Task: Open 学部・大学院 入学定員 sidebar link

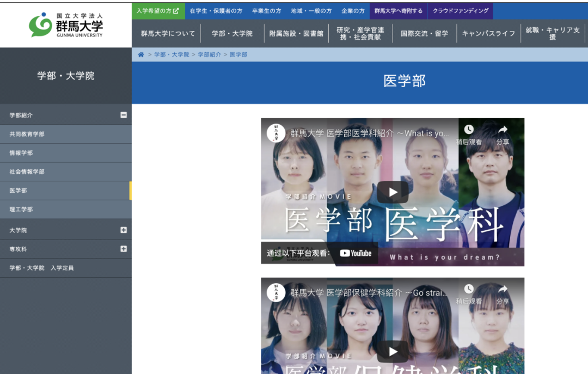Action: [x=66, y=268]
